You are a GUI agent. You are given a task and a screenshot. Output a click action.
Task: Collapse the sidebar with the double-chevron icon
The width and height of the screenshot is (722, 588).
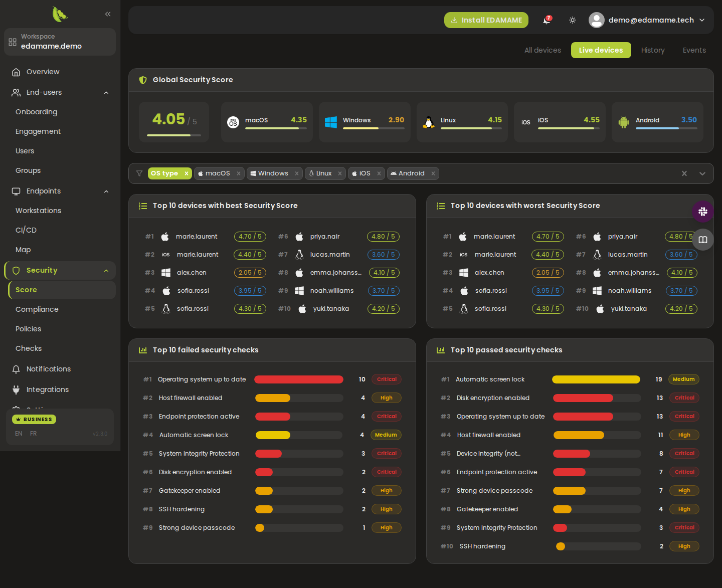[x=108, y=14]
